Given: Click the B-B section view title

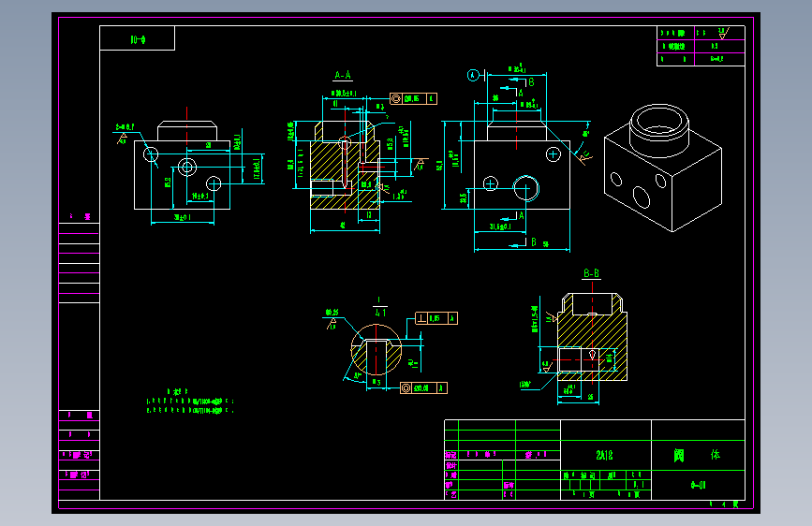Looking at the screenshot, I should [x=591, y=273].
